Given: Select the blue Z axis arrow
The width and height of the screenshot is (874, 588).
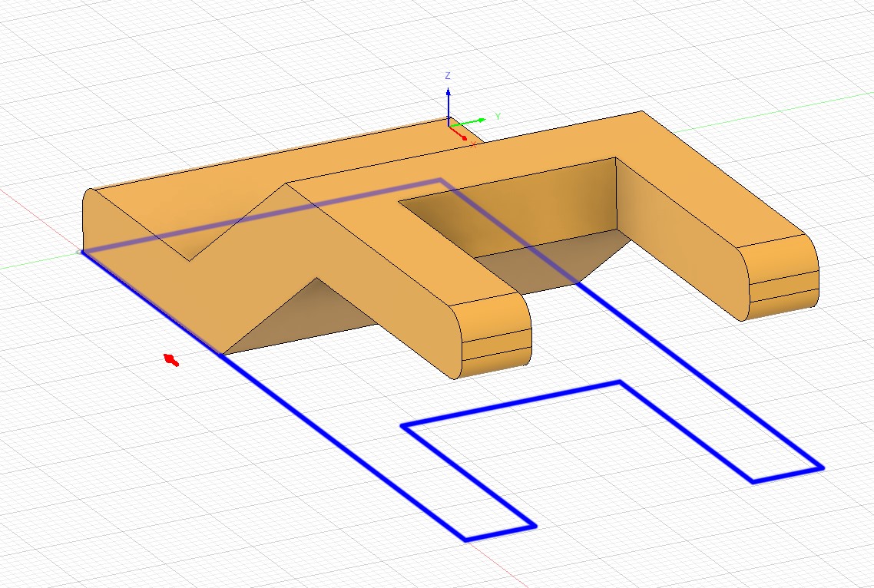Looking at the screenshot, I should coord(449,106).
